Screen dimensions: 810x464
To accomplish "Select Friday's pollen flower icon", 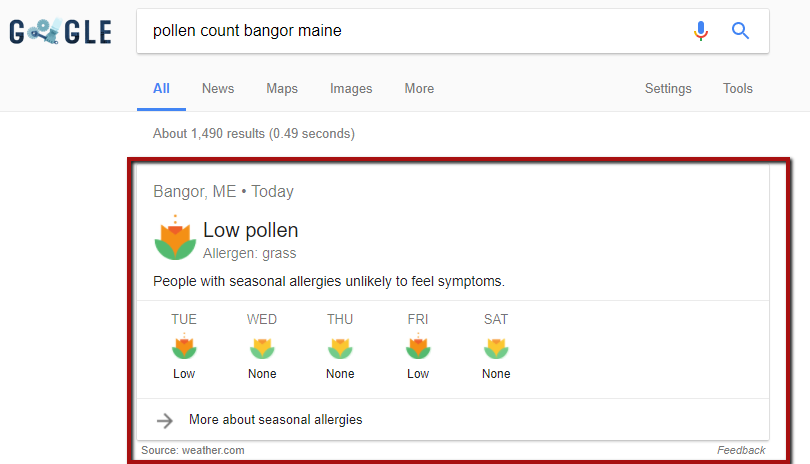I will pos(418,347).
